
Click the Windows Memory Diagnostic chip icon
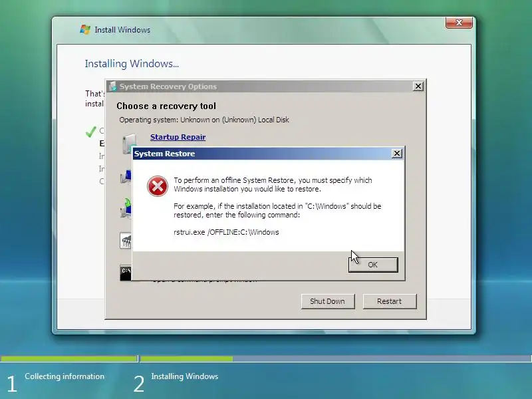pos(126,241)
